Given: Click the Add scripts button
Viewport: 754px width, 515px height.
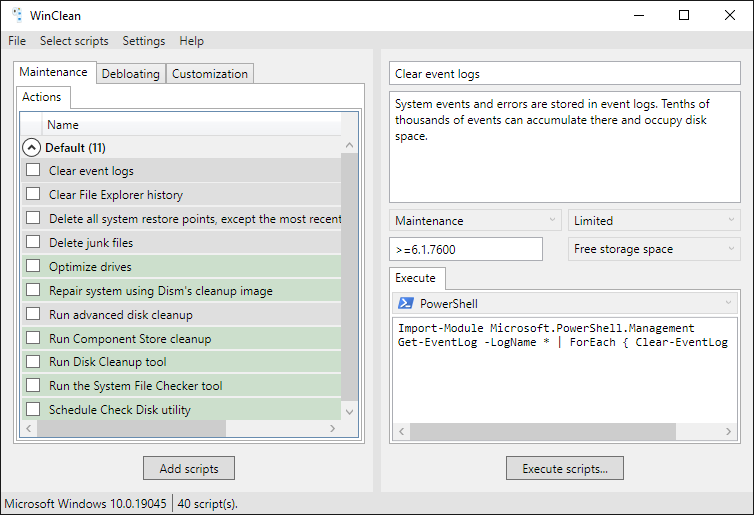Looking at the screenshot, I should click(189, 468).
